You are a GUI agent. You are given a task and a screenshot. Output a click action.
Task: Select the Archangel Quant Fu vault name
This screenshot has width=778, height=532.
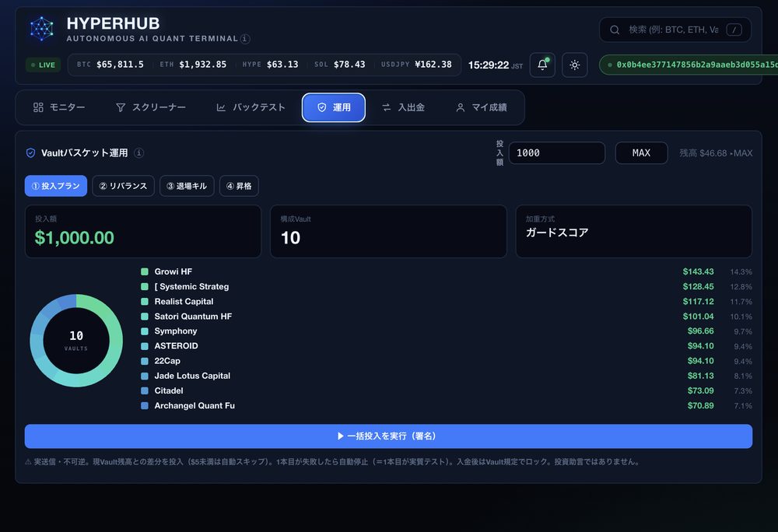(194, 405)
